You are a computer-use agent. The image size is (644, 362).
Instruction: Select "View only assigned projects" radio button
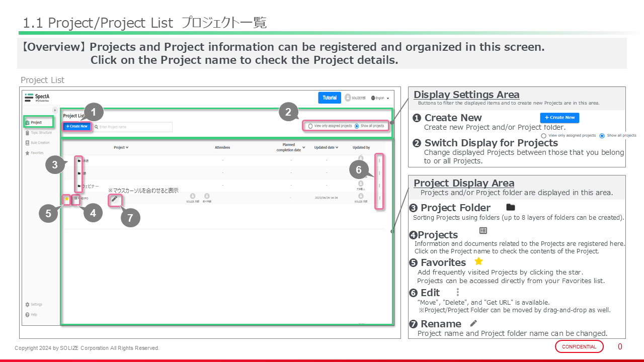[x=310, y=126]
